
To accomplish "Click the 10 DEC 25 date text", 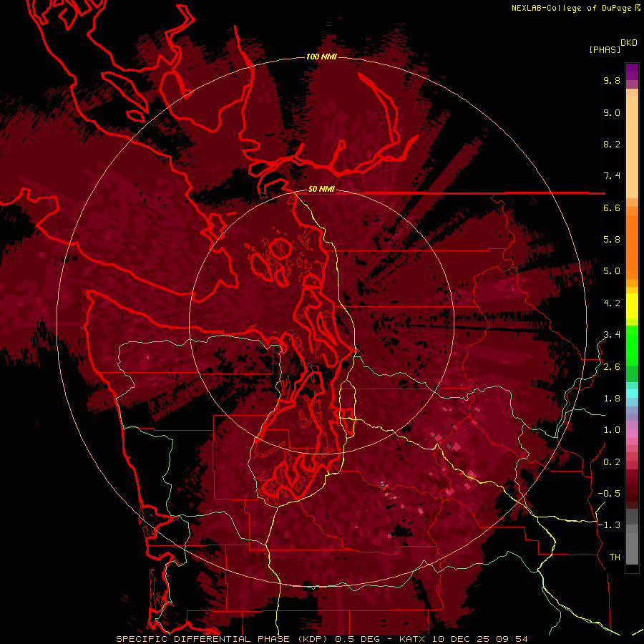I will coord(459,639).
